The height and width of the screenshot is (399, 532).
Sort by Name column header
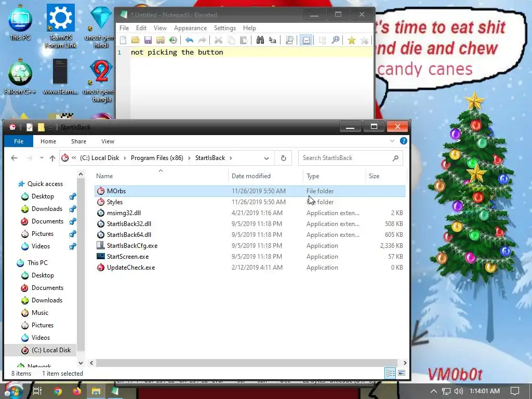pos(104,176)
